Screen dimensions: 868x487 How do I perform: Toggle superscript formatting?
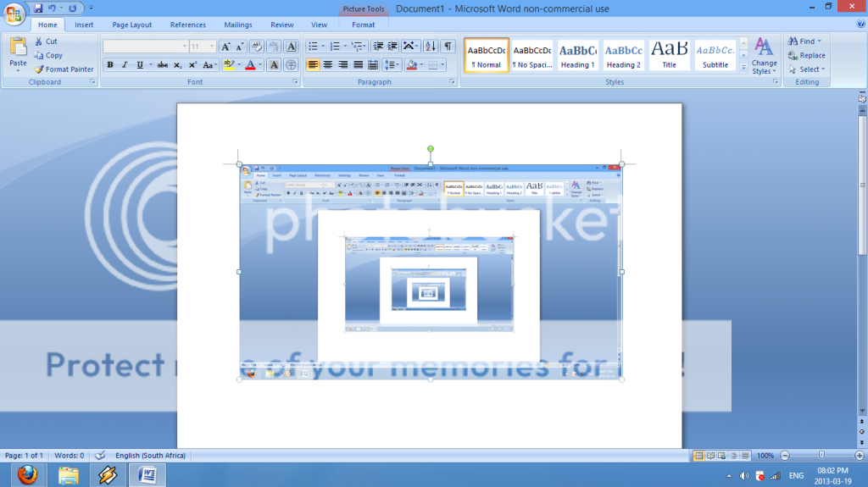(x=192, y=64)
